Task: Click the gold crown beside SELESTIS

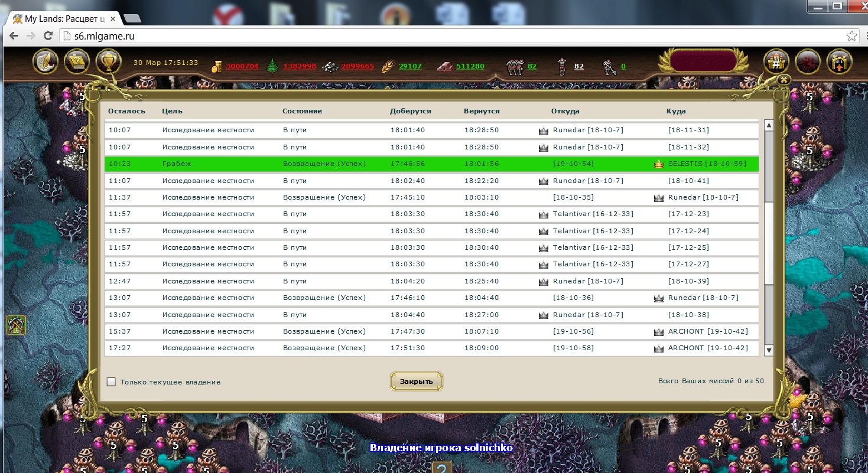Action: [x=659, y=164]
